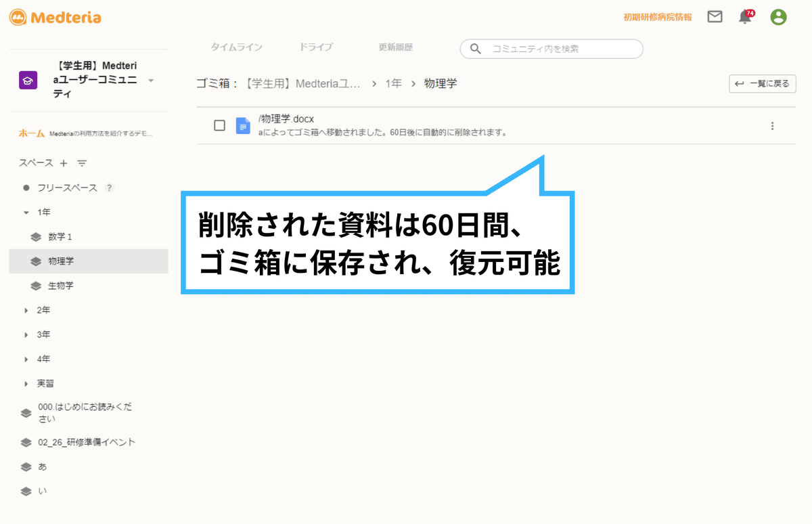The width and height of the screenshot is (812, 524).
Task: Switch to the 更新履歴 tab
Action: [x=396, y=47]
